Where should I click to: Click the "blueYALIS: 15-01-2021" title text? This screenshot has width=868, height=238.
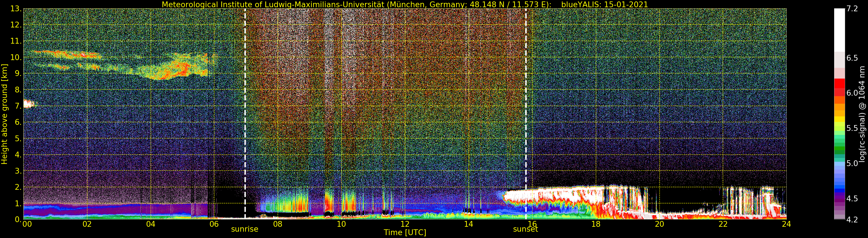tap(605, 4)
